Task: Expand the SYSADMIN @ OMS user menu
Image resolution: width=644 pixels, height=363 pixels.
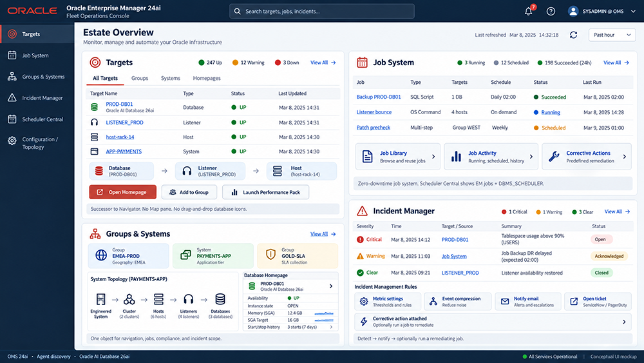Action: coord(633,12)
